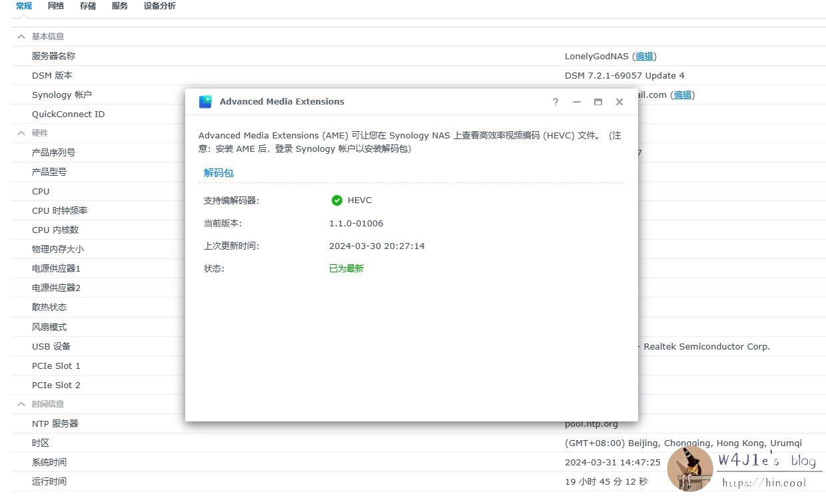Click the https://hin.cool watermark link

point(764,483)
